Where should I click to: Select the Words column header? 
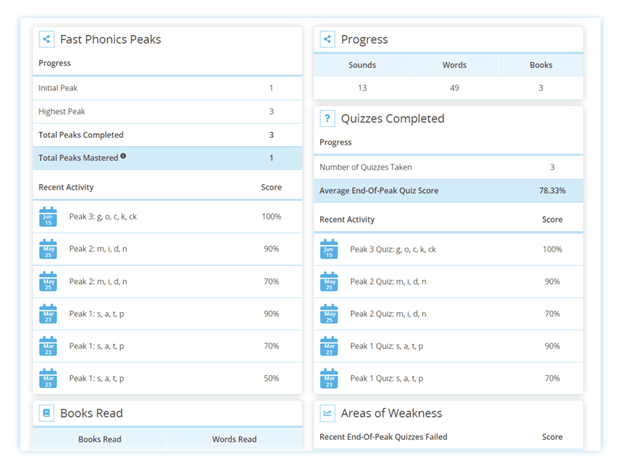click(454, 65)
